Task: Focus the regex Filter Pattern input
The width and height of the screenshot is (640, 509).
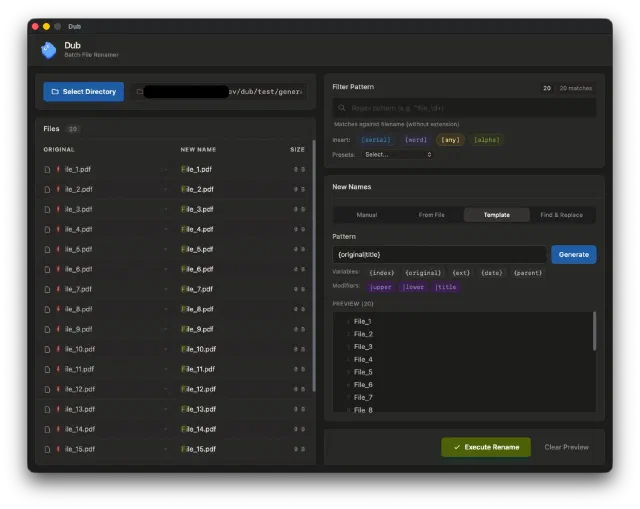Action: point(464,108)
